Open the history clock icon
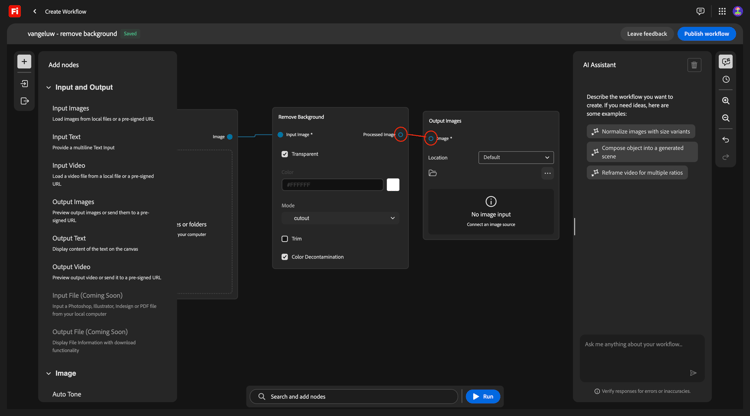The height and width of the screenshot is (416, 750). [726, 80]
